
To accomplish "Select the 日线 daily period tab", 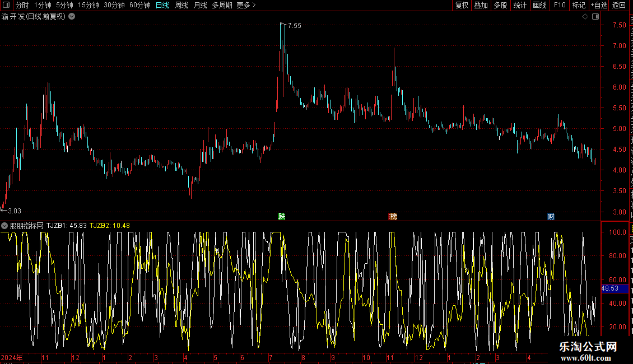I will pyautogui.click(x=162, y=5).
